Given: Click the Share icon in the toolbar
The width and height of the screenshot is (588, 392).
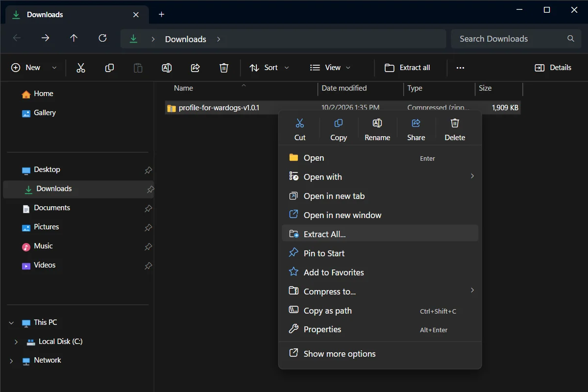Looking at the screenshot, I should pyautogui.click(x=195, y=68).
